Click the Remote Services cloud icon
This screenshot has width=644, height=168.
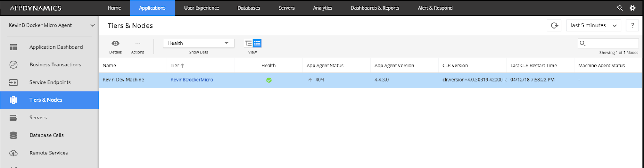pyautogui.click(x=13, y=153)
